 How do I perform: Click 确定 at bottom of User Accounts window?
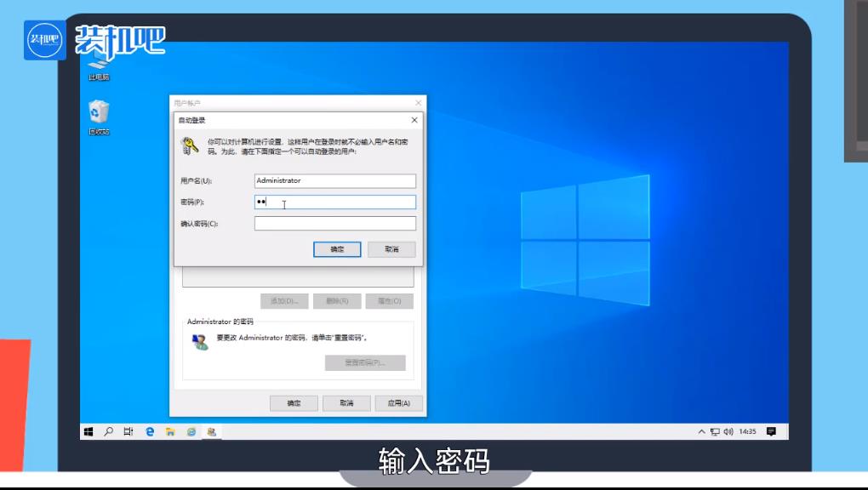point(294,403)
